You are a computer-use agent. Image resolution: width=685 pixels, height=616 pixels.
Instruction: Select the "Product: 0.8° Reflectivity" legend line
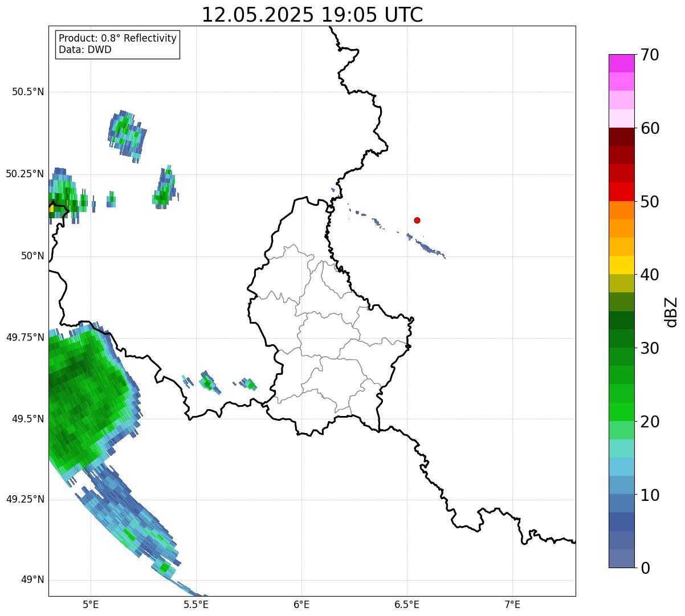coord(118,38)
